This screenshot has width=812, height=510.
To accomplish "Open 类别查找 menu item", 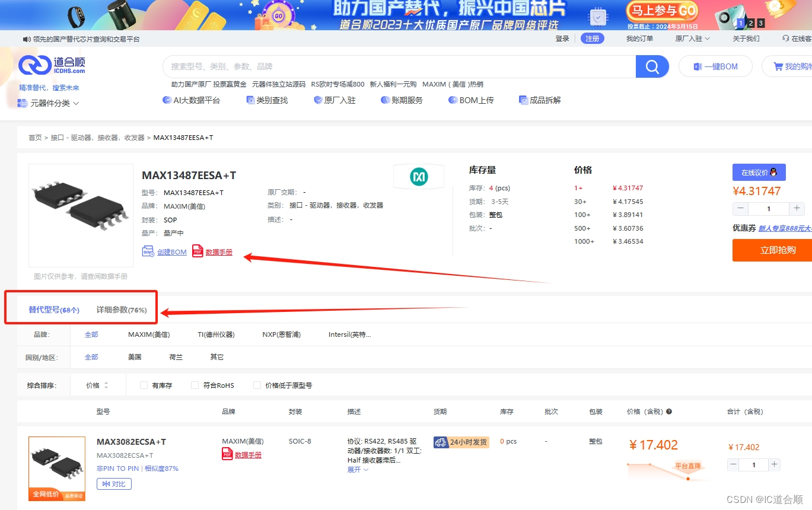I will tap(267, 100).
